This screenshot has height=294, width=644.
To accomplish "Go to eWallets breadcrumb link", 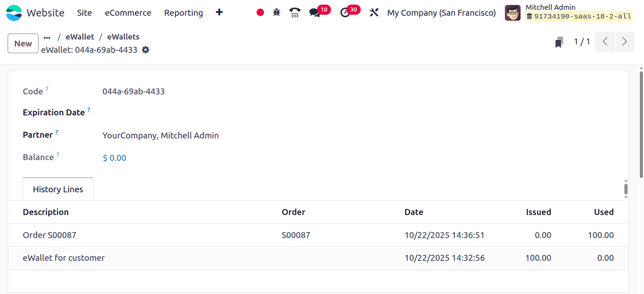I will coord(123,37).
